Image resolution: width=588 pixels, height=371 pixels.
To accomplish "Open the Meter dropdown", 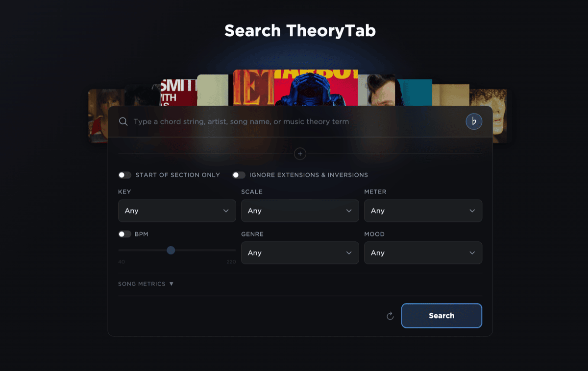I will click(x=423, y=210).
